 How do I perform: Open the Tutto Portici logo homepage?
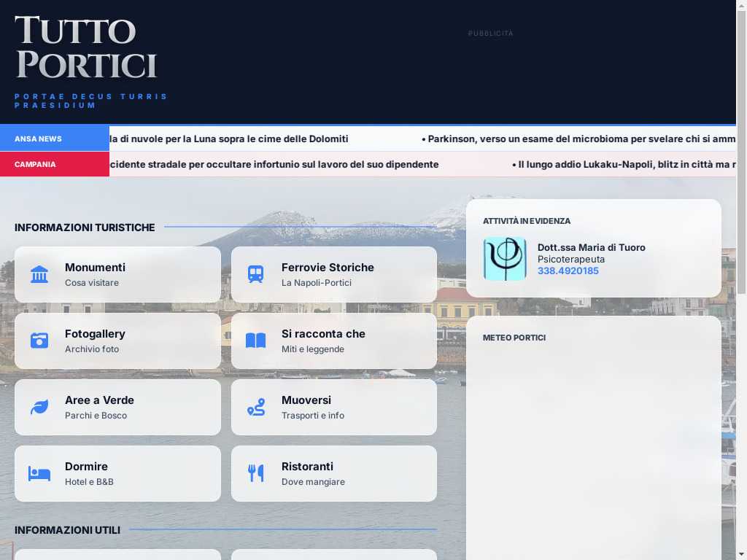pyautogui.click(x=86, y=47)
